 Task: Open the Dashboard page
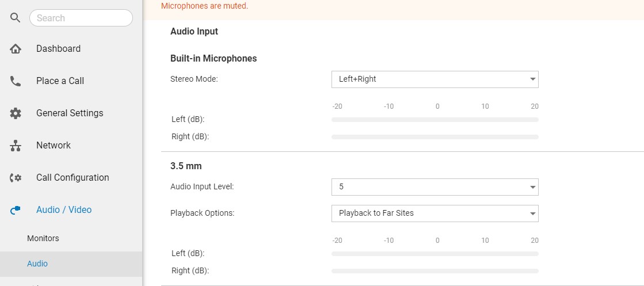[x=58, y=49]
